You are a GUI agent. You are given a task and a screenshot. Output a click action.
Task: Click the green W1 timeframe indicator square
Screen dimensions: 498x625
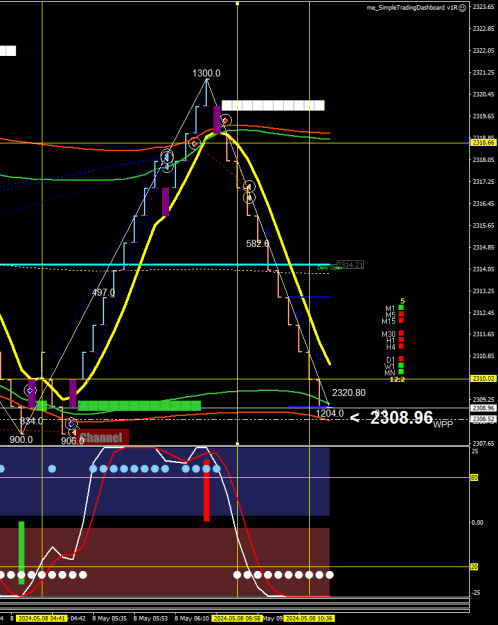[401, 366]
